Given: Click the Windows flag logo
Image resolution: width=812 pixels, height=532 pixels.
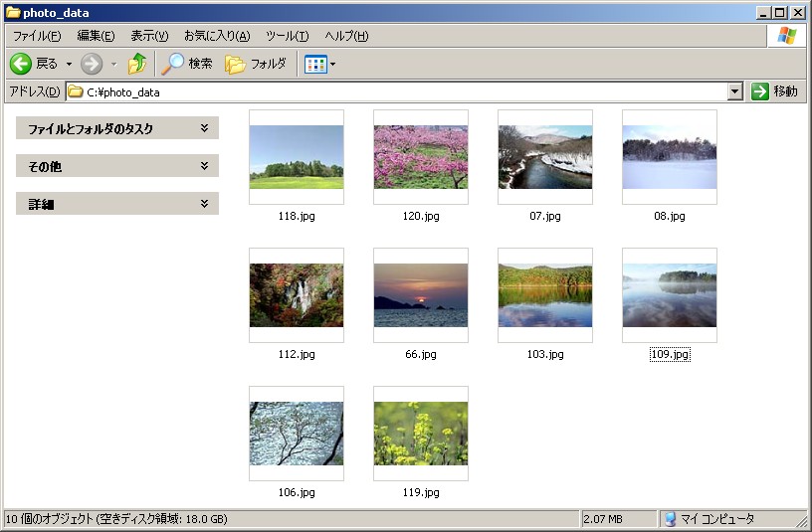Looking at the screenshot, I should click(x=786, y=36).
